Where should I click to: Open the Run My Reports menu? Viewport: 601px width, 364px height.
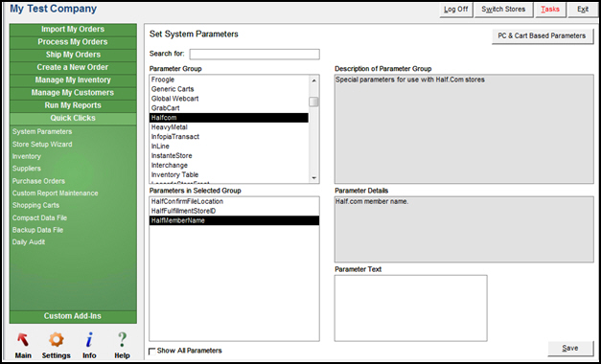coord(73,105)
